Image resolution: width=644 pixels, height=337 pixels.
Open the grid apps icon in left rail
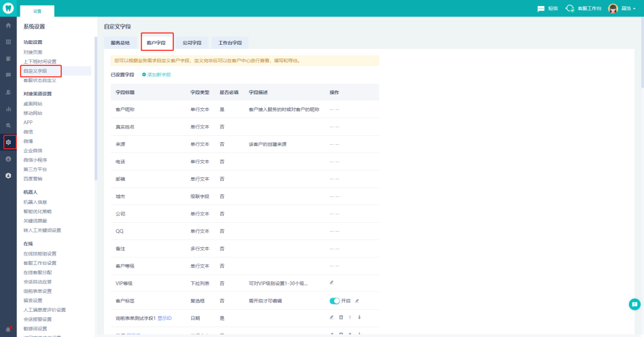tap(8, 42)
